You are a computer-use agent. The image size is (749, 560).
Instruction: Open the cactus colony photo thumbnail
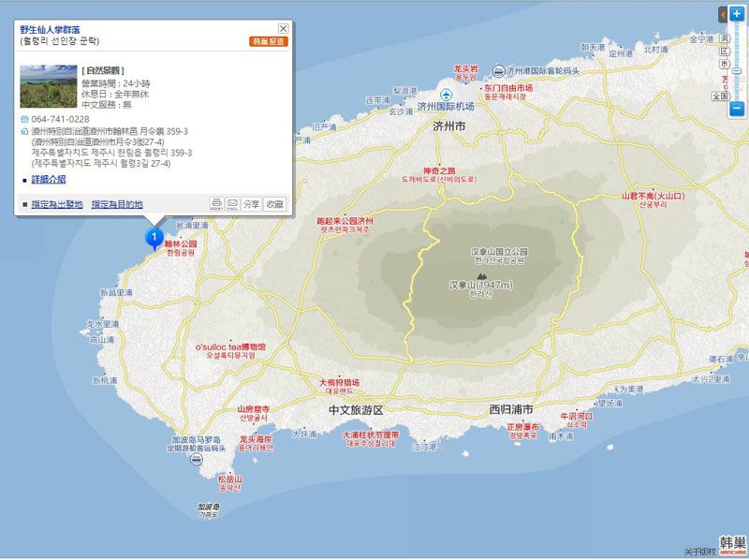point(49,86)
